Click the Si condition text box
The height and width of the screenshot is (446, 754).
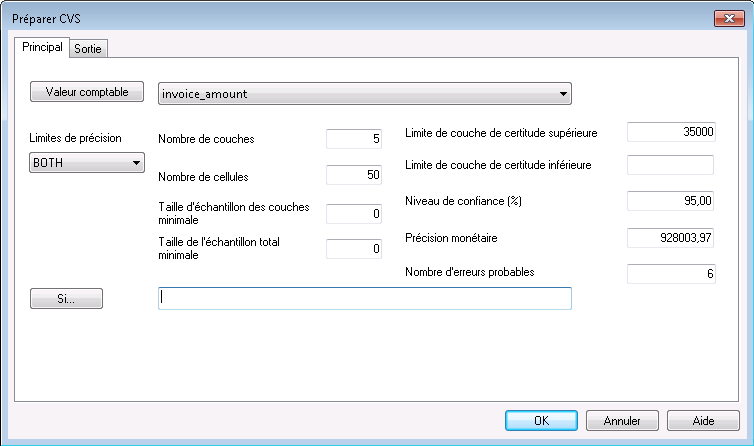pyautogui.click(x=365, y=298)
